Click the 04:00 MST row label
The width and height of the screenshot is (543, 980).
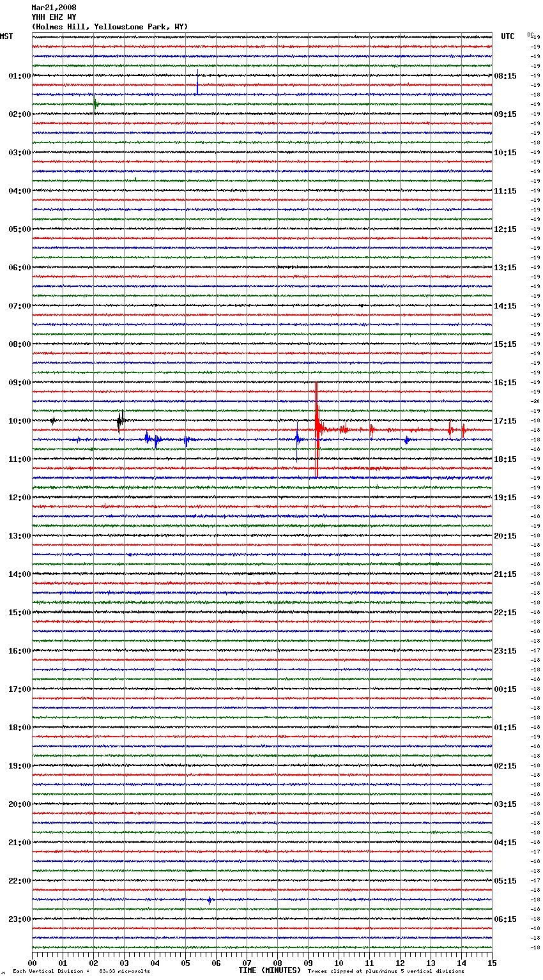click(x=20, y=191)
